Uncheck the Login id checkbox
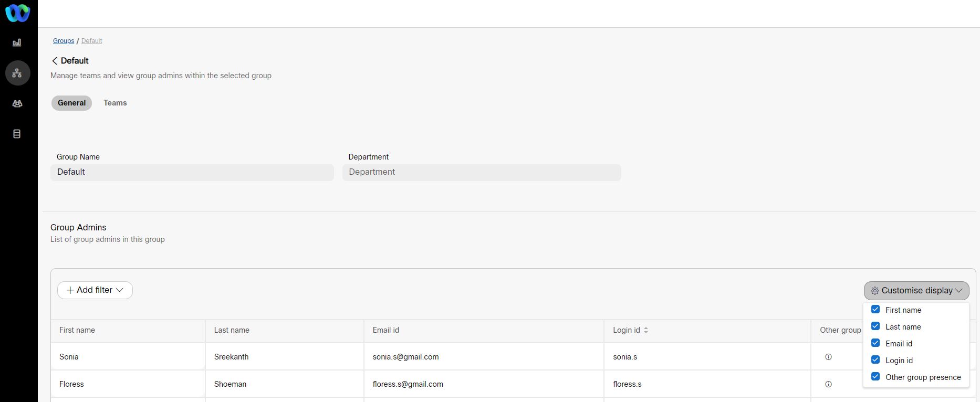The height and width of the screenshot is (402, 980). [x=875, y=359]
